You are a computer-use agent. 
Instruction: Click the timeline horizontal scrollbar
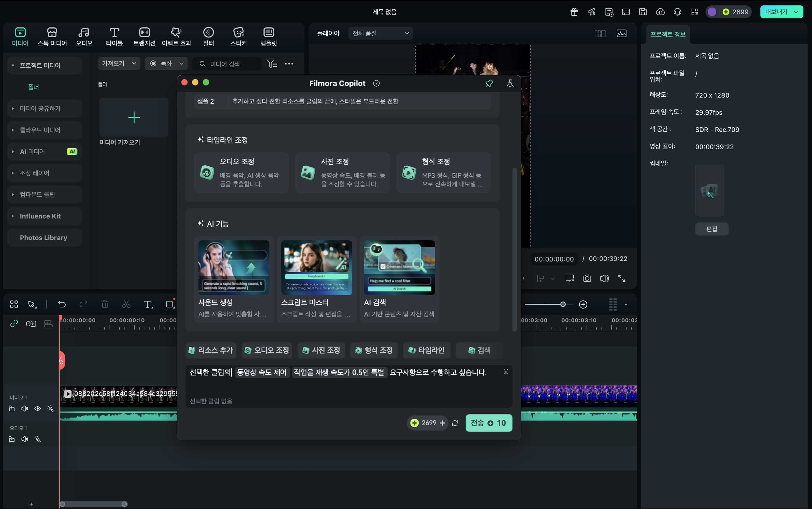pyautogui.click(x=93, y=504)
